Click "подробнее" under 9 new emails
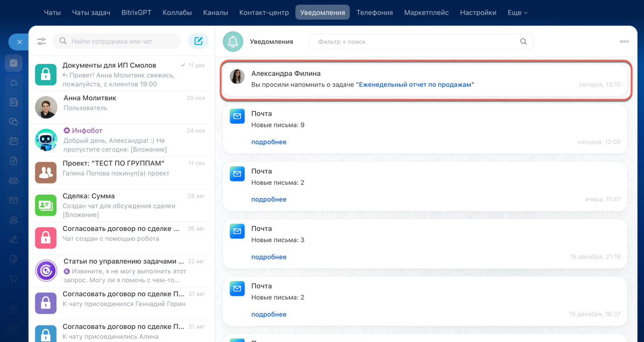The image size is (644, 342). (269, 142)
